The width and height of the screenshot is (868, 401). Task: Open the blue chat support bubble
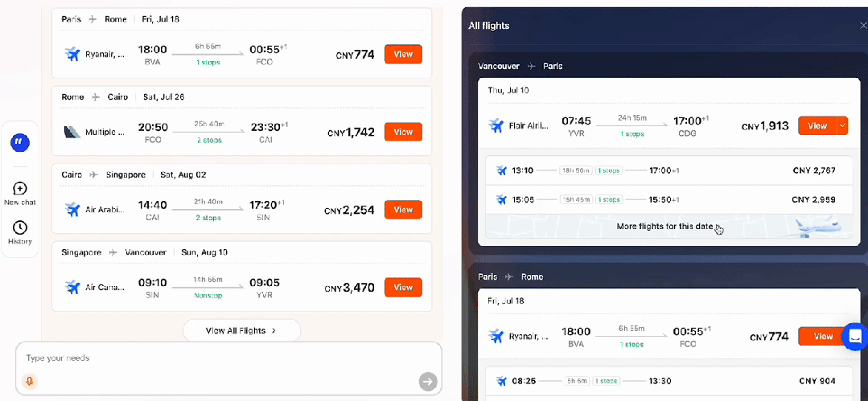854,336
